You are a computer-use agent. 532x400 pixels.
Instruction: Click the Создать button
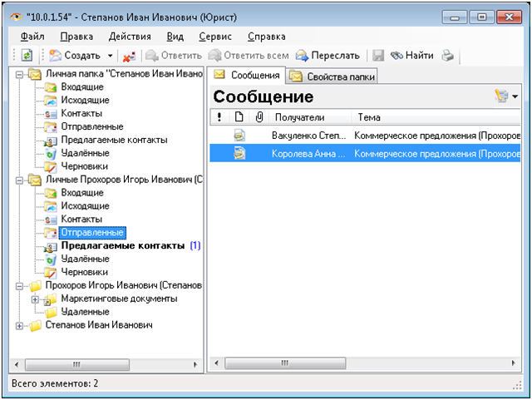tap(76, 56)
